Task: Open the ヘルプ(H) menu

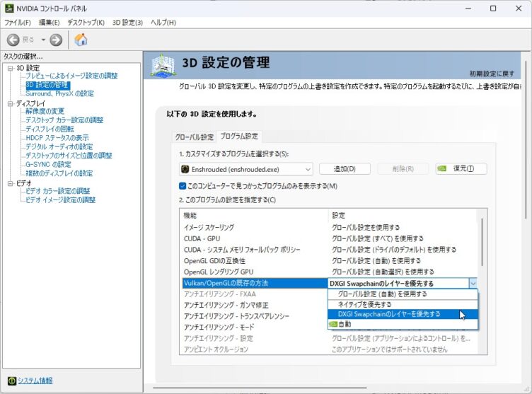Action: tap(163, 23)
